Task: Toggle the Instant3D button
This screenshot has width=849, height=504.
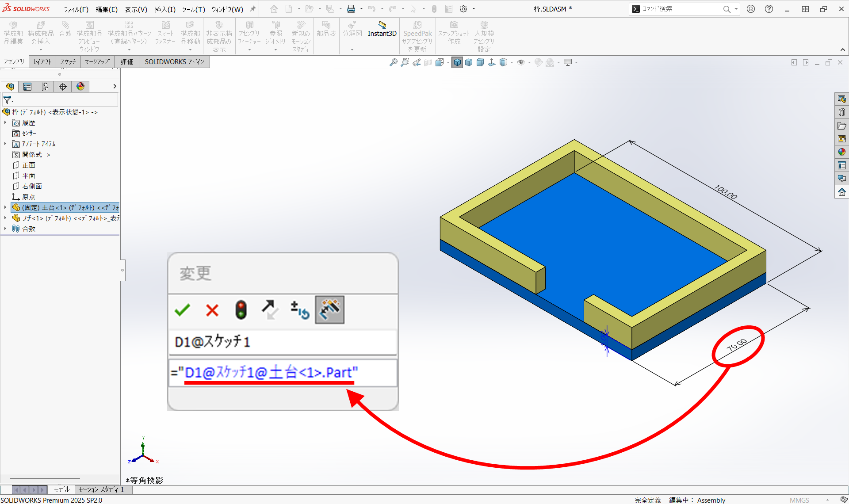Action: 382,30
